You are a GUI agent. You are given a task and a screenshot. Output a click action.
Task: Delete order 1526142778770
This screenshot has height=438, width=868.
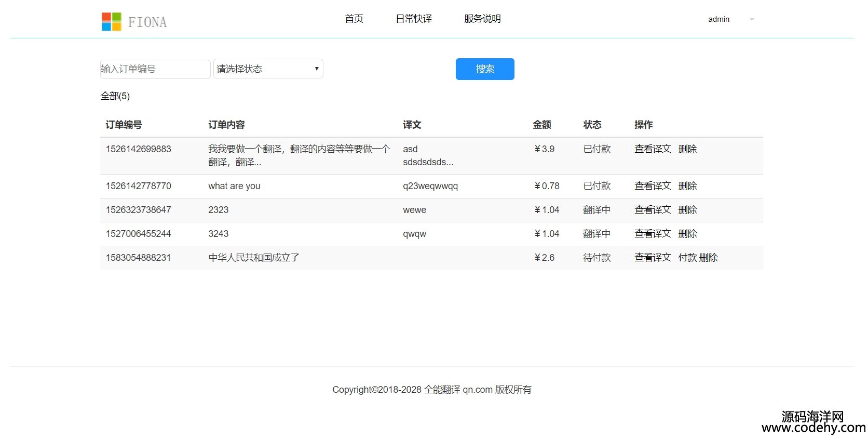pos(687,186)
